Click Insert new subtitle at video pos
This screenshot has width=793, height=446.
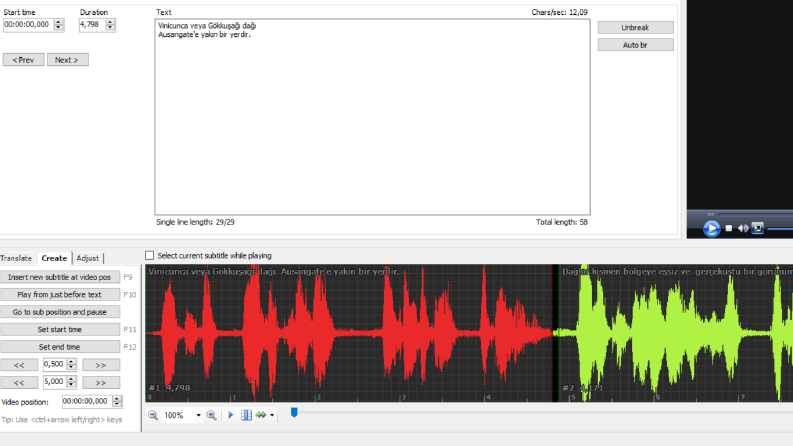60,277
